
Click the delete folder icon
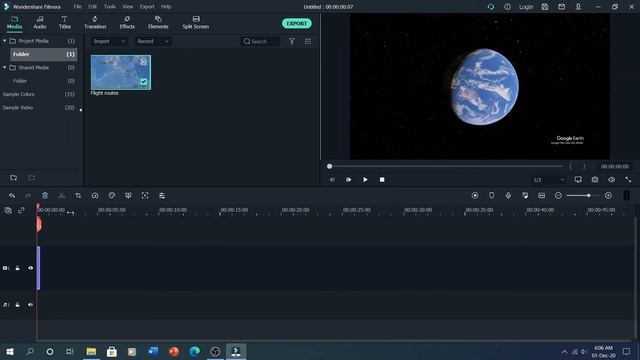(31, 178)
